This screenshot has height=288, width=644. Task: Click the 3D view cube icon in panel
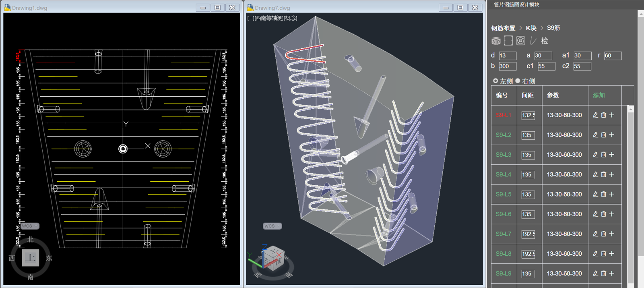coord(496,41)
